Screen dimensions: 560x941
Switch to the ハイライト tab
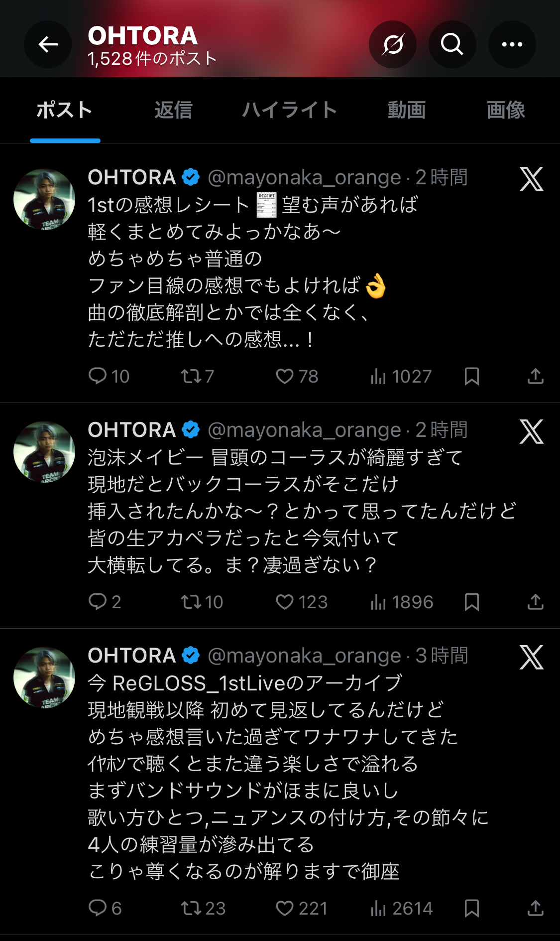[289, 110]
